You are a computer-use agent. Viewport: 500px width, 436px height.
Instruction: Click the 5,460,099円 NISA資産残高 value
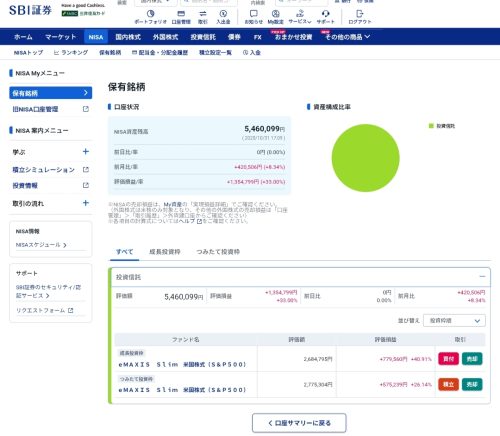(265, 129)
